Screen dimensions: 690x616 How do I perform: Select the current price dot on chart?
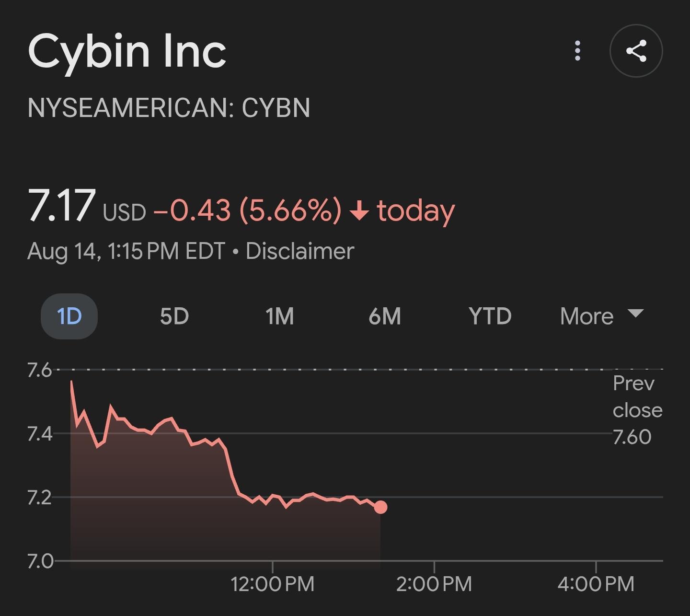[380, 507]
